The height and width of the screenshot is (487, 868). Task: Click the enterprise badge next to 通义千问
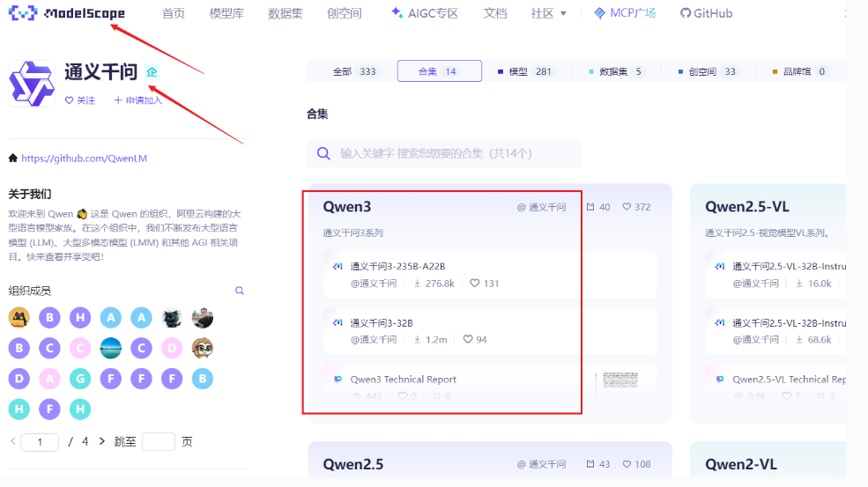(152, 72)
